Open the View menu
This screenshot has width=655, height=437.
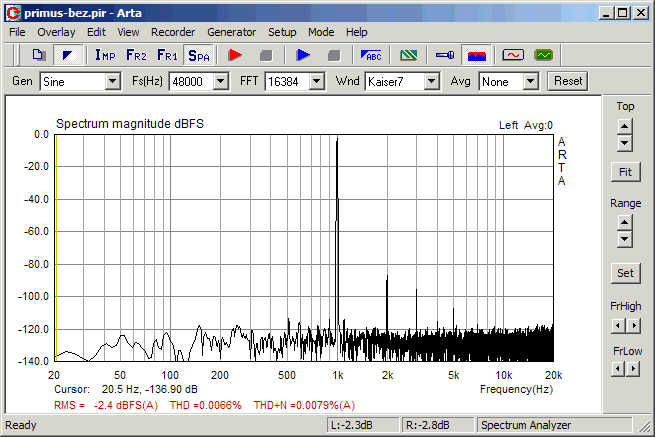pyautogui.click(x=128, y=32)
